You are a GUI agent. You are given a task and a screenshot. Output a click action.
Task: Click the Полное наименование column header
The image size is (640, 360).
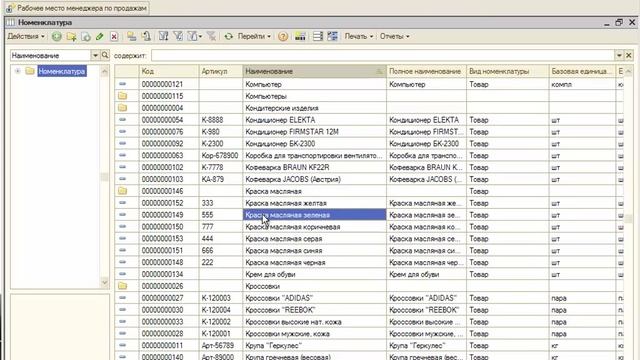click(426, 71)
